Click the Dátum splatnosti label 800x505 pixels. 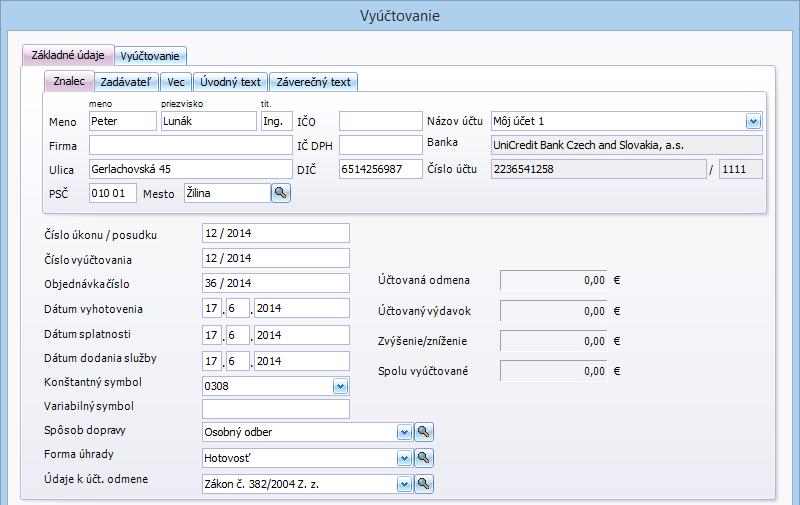pos(87,334)
